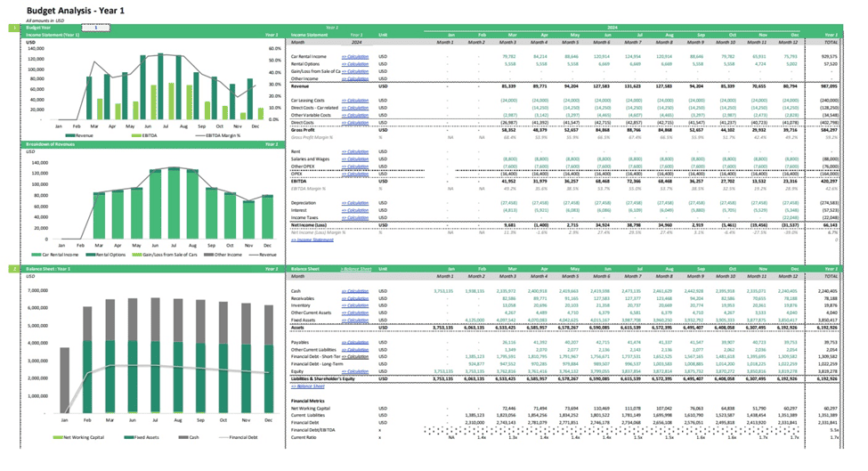Click the Gross Profit row label

[303, 129]
